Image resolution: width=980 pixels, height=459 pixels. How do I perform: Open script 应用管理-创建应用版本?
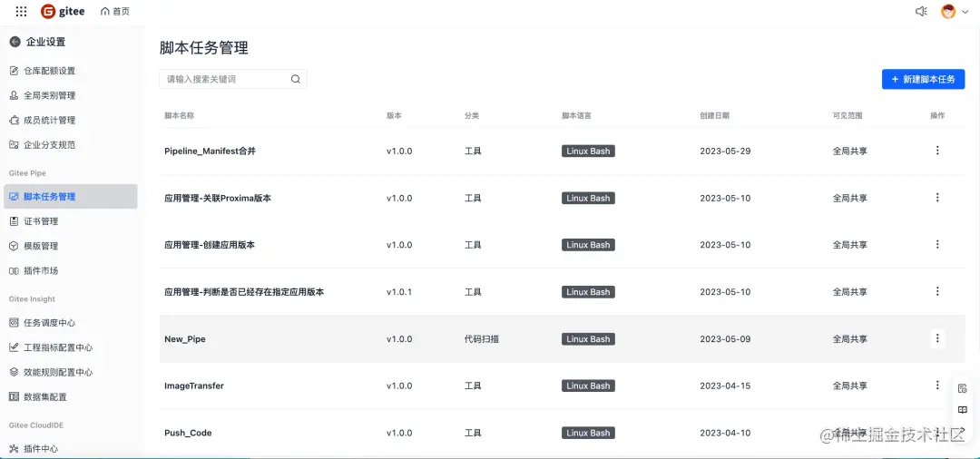[210, 245]
